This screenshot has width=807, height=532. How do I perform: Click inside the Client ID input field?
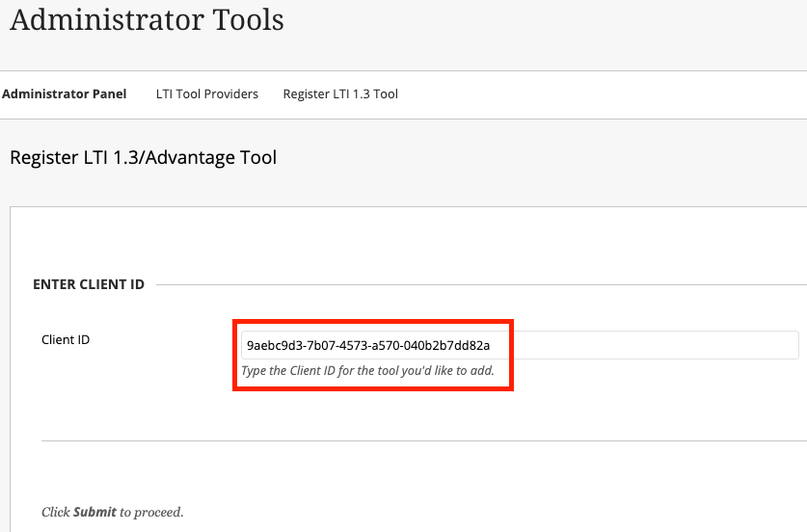click(x=519, y=345)
